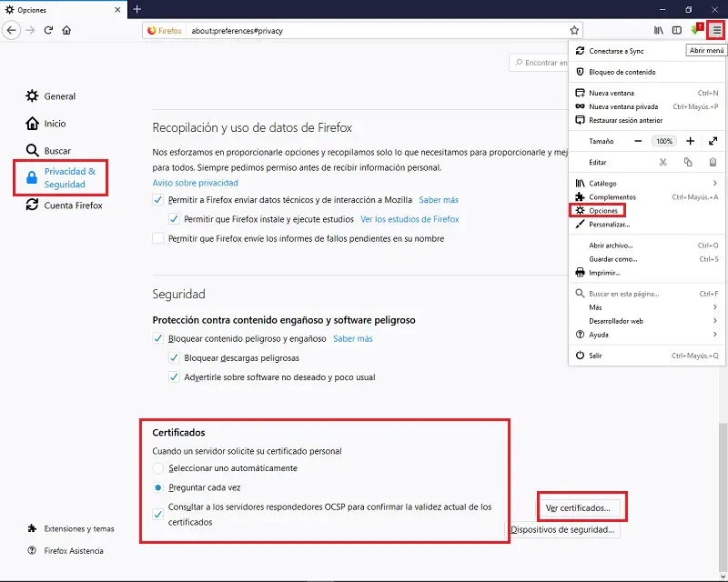Choose Salir to quit Firefox
Viewport: 728px width, 582px height.
click(647, 356)
